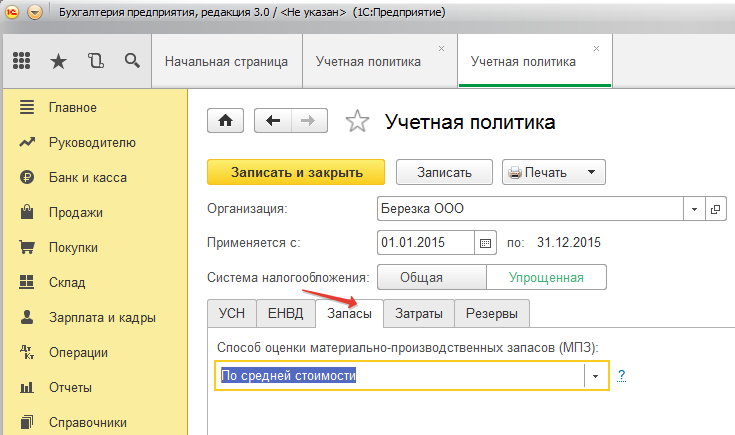Switch to the Затраты tab
The image size is (735, 435).
(418, 313)
